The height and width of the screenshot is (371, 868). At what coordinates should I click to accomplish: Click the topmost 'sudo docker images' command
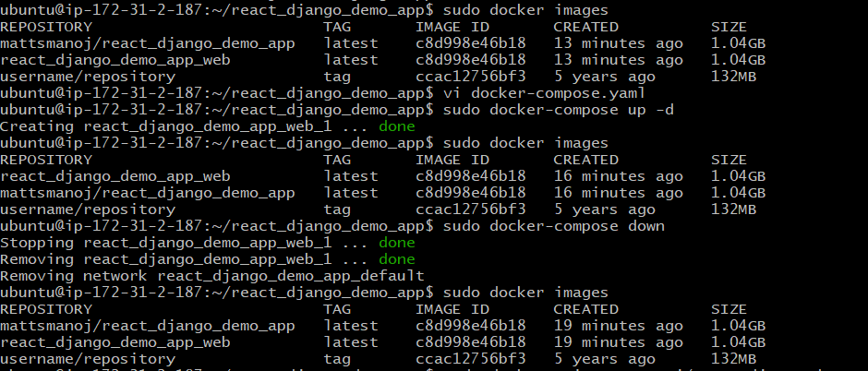[x=525, y=10]
